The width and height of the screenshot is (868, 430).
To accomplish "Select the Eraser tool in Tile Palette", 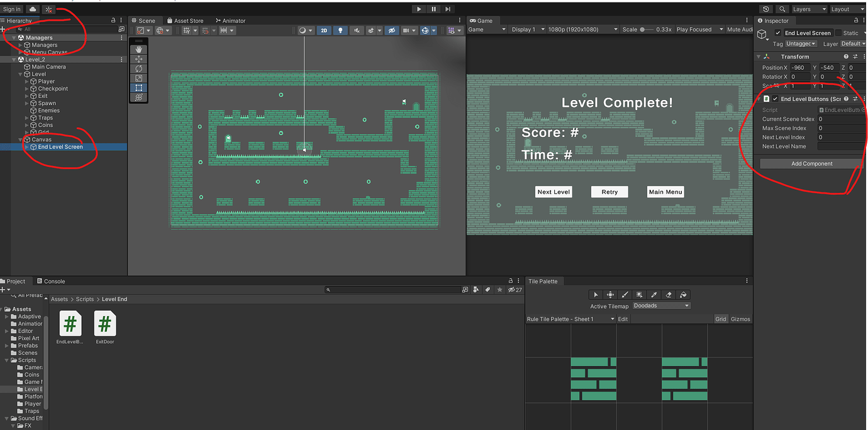I will [669, 294].
